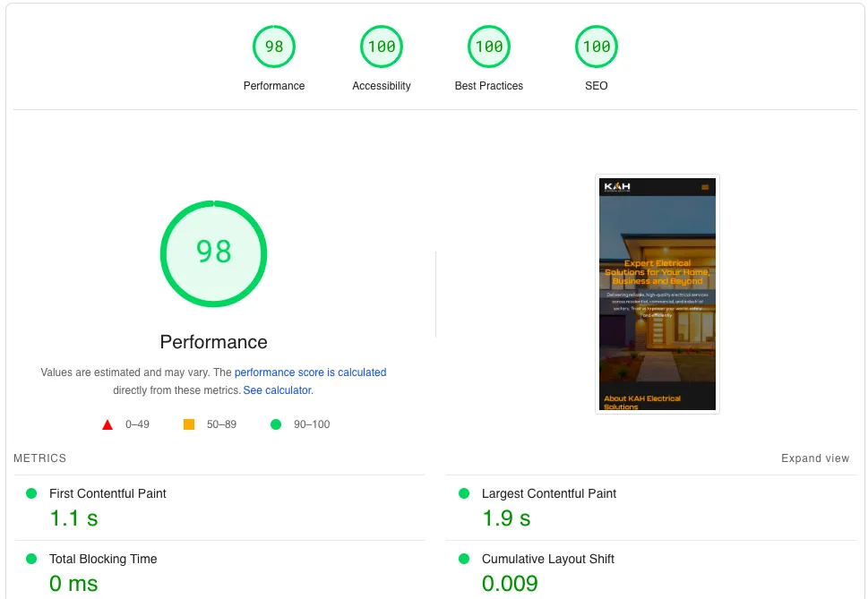Open the 'performance score is calculated' link

(x=310, y=372)
